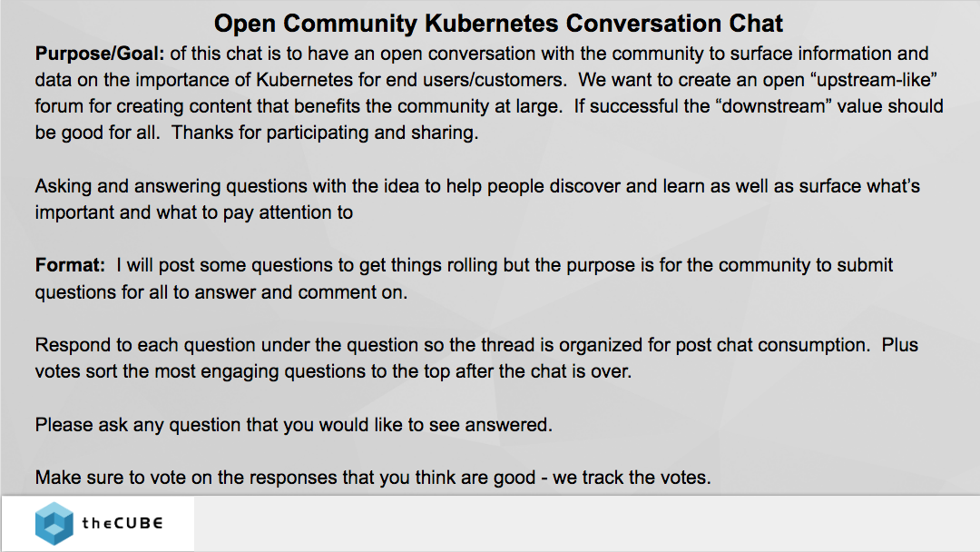Click the line starting 'Respond to each question'
980x552 pixels.
[476, 345]
